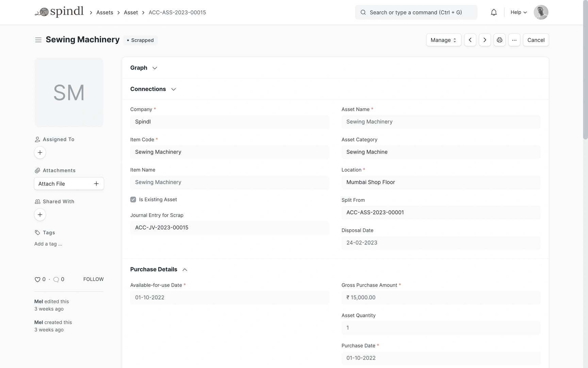Navigate to Assets breadcrumb
Viewport: 588px width, 368px height.
coord(104,12)
